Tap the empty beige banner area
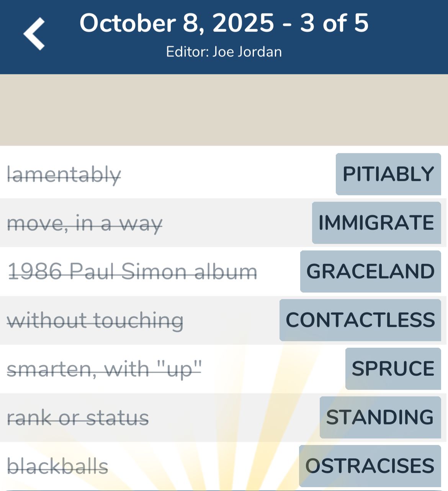The width and height of the screenshot is (448, 491). (224, 110)
